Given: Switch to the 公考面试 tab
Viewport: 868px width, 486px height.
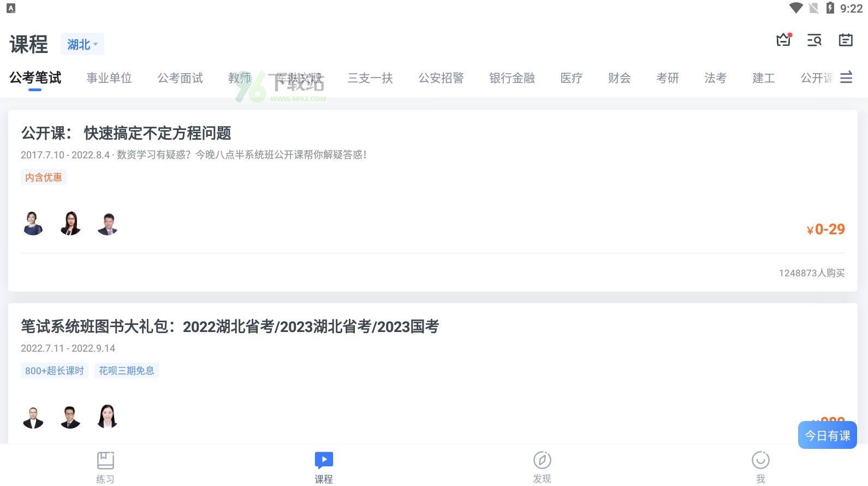Looking at the screenshot, I should (x=180, y=78).
